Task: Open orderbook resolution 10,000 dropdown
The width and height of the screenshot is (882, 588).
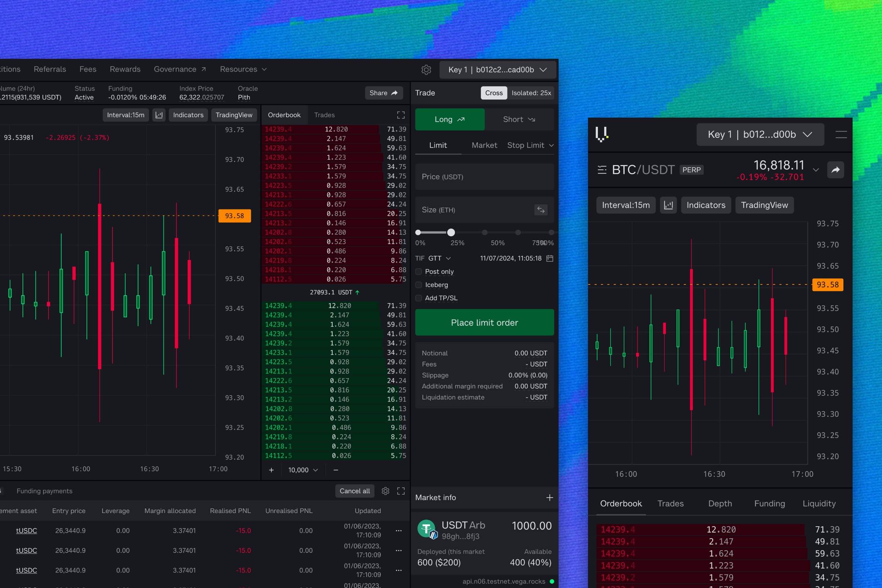Action: click(x=302, y=470)
